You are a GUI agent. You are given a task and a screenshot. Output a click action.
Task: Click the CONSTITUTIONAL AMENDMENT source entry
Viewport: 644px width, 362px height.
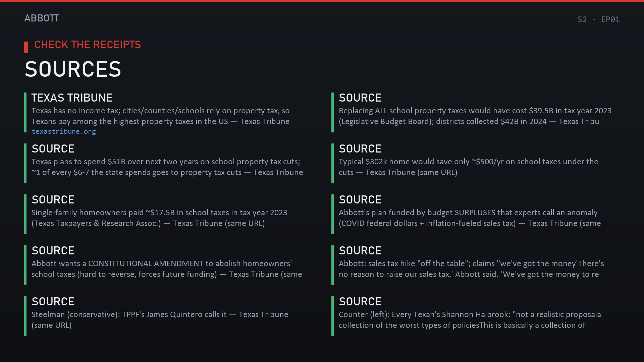(164, 265)
